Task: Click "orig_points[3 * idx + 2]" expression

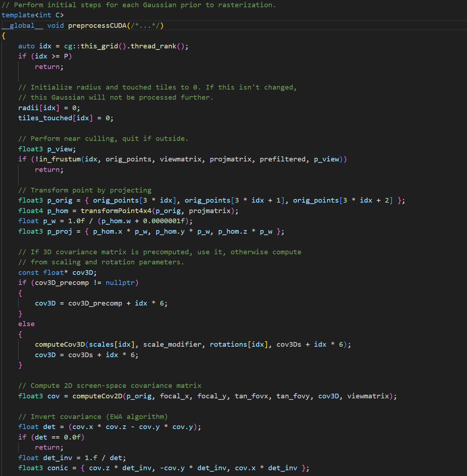Action: pyautogui.click(x=343, y=200)
